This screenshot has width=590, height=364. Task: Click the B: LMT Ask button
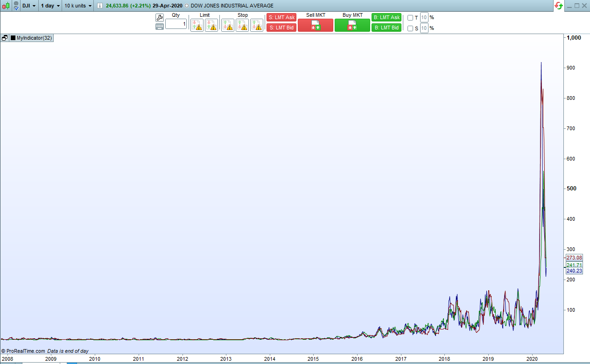click(x=386, y=17)
